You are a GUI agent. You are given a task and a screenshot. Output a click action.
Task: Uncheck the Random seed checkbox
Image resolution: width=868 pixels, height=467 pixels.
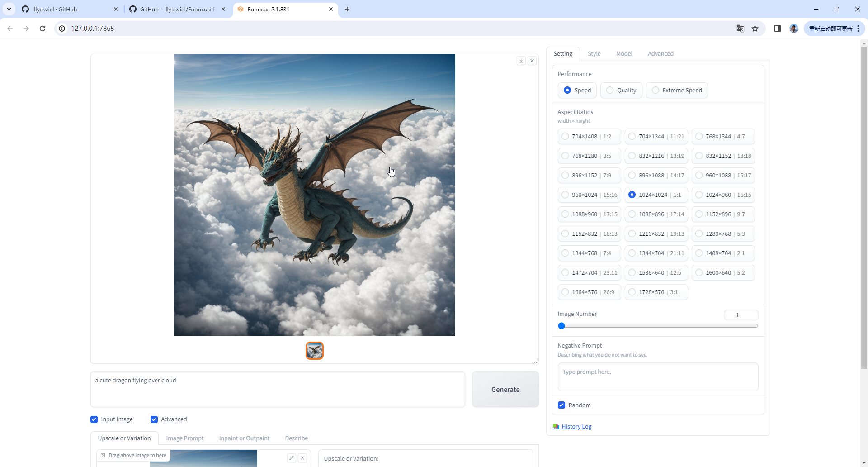561,405
